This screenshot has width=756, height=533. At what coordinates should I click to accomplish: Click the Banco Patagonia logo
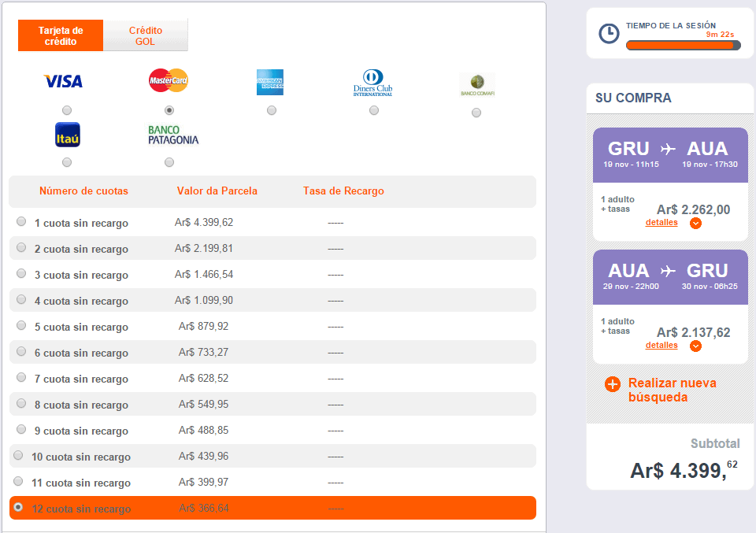click(x=173, y=135)
